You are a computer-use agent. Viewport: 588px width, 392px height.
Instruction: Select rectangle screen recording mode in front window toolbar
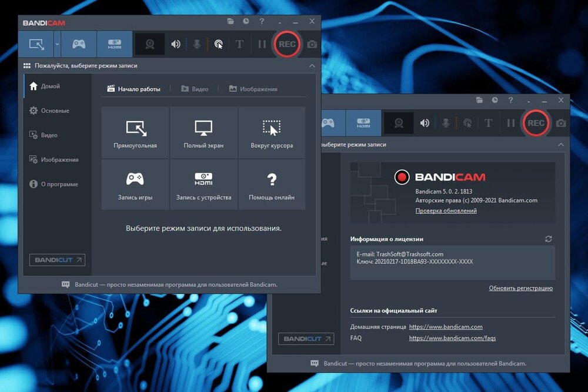(x=36, y=44)
